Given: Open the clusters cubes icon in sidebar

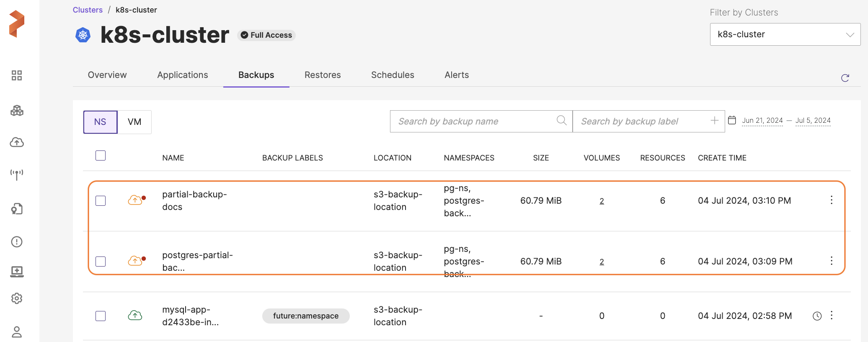Looking at the screenshot, I should point(17,111).
